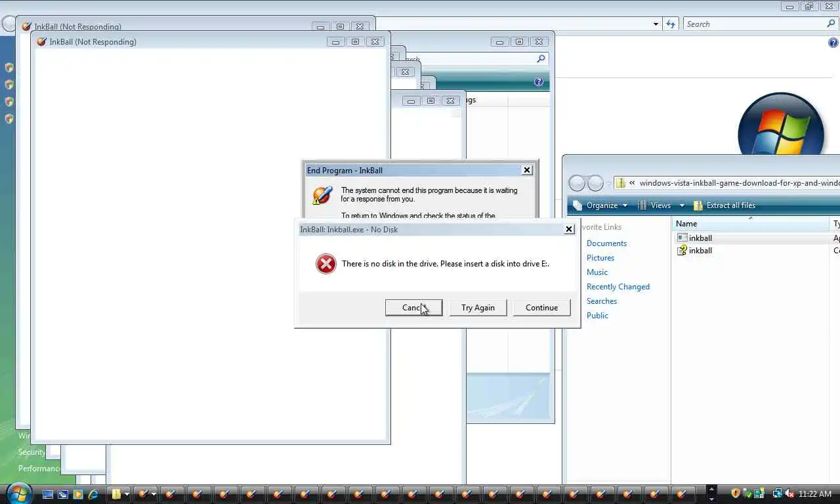Viewport: 840px width, 504px height.
Task: Click the red error icon in No Disk dialog
Action: (325, 264)
